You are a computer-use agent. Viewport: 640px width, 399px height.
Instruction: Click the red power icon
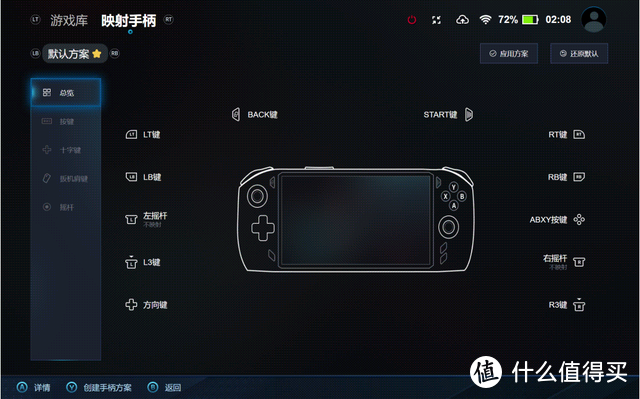[x=412, y=20]
